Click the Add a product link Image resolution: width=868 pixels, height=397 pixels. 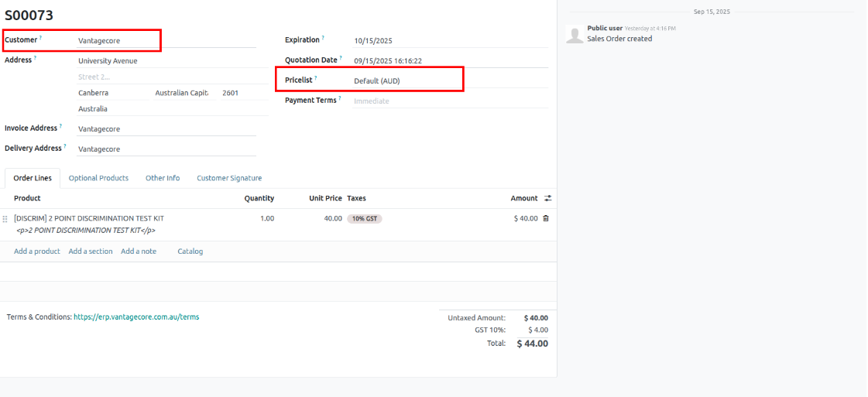point(37,252)
